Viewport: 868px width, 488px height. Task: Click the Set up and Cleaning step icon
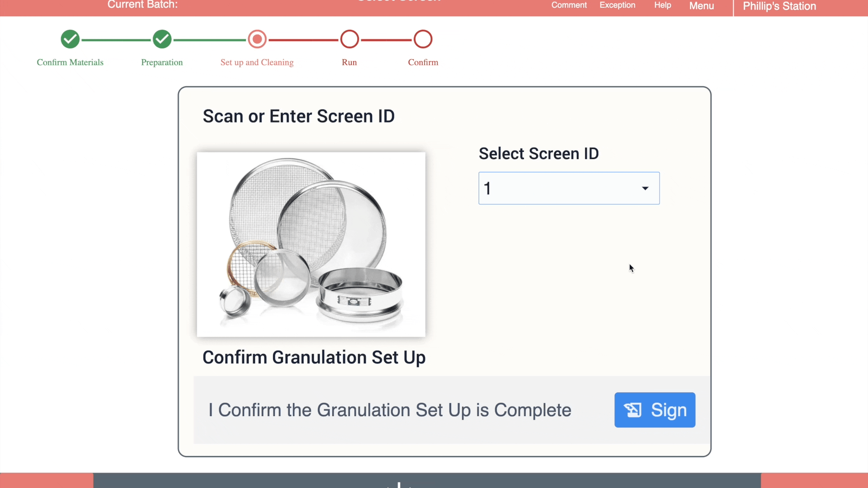click(x=258, y=39)
